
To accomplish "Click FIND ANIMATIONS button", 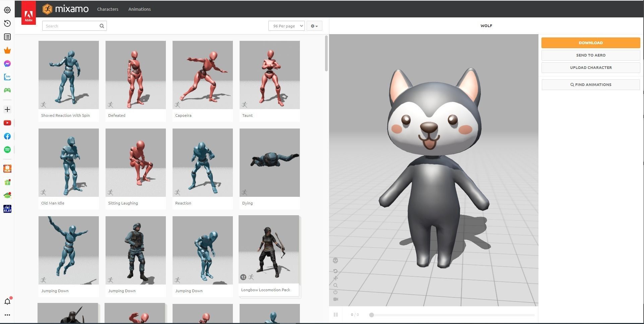I will tap(591, 85).
